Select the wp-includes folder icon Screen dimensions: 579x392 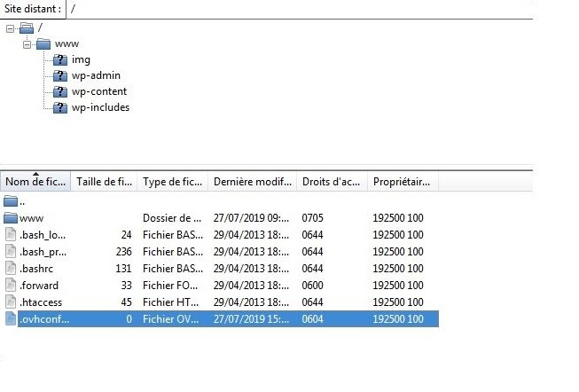pyautogui.click(x=60, y=108)
